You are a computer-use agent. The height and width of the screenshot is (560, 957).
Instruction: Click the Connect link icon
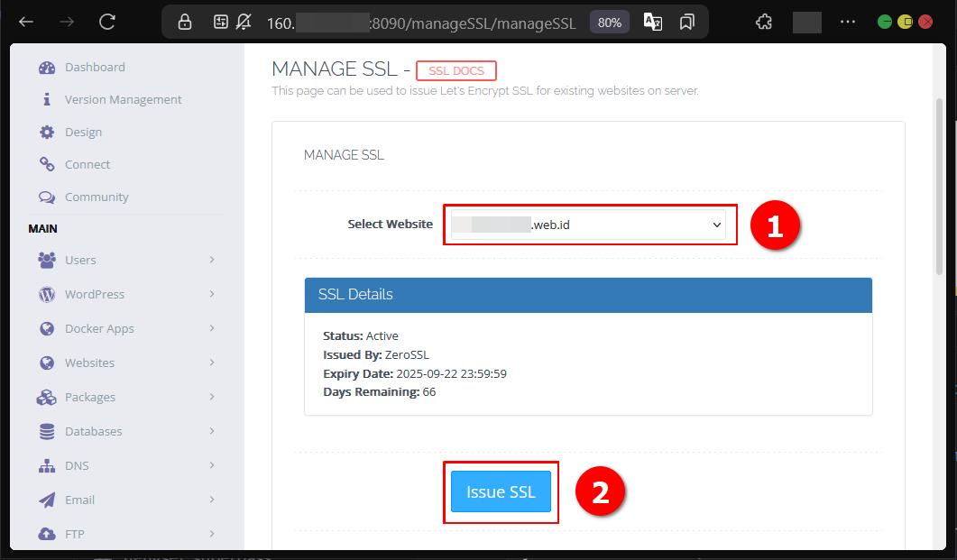(47, 165)
